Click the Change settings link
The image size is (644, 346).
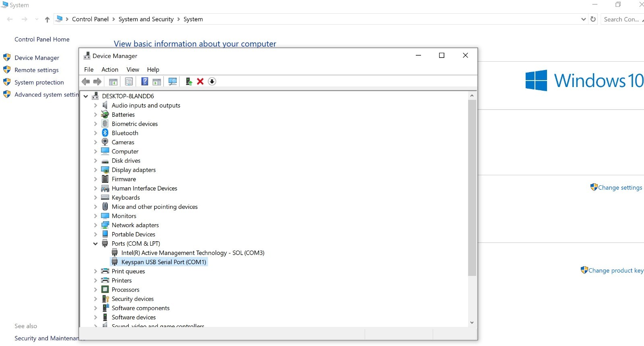click(620, 188)
